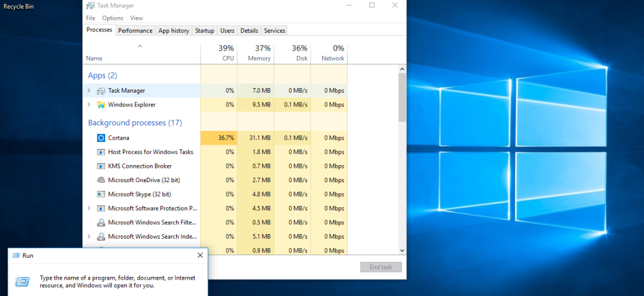
Task: Click the Apps (2) group heading
Action: click(103, 76)
